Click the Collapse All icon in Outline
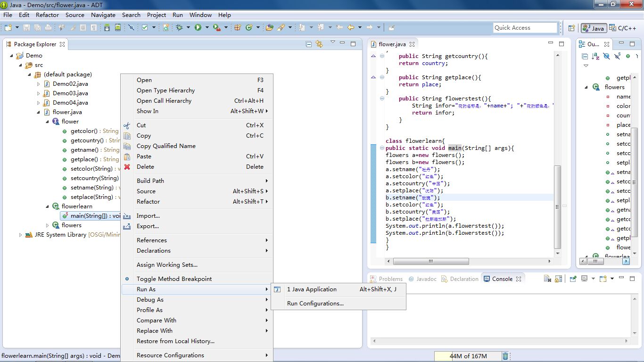Screen dimensions: 644x362 (x=585, y=56)
